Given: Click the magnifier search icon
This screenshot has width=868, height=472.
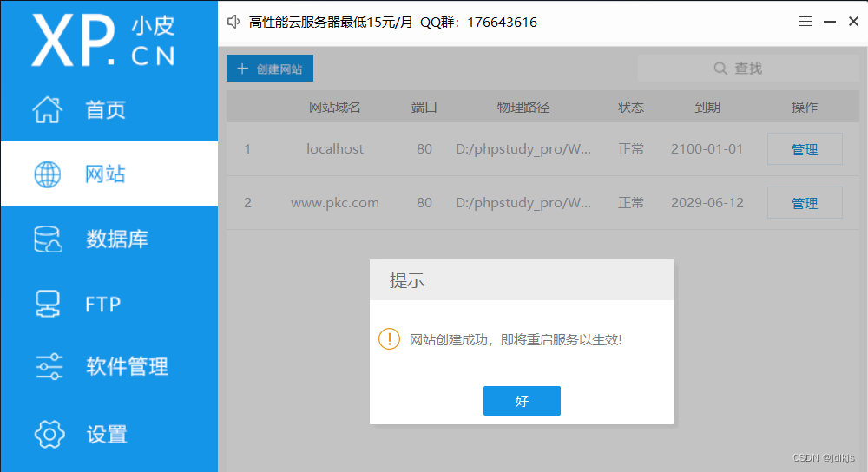Looking at the screenshot, I should (x=720, y=69).
